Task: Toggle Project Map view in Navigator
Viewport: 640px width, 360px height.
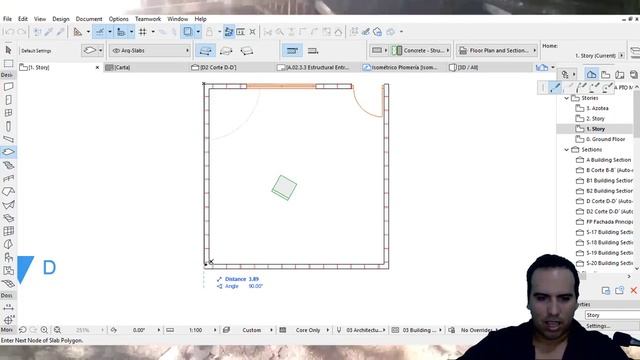Action: pos(591,74)
